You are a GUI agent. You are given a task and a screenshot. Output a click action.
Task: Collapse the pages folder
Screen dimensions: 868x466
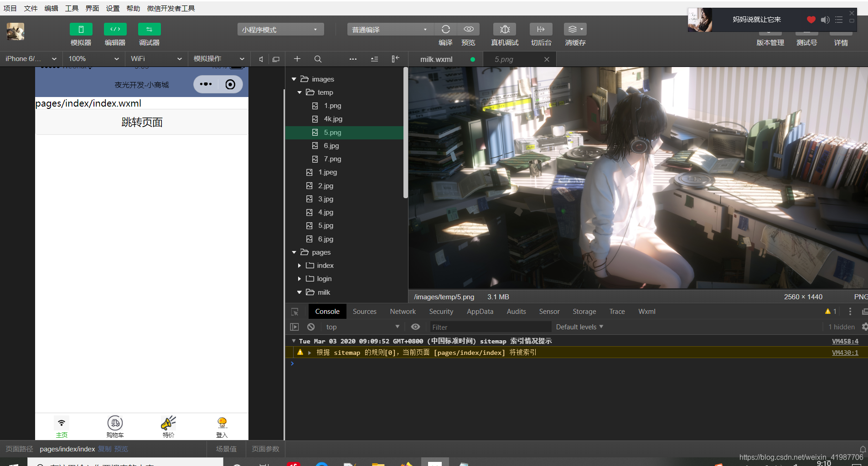[x=294, y=252]
